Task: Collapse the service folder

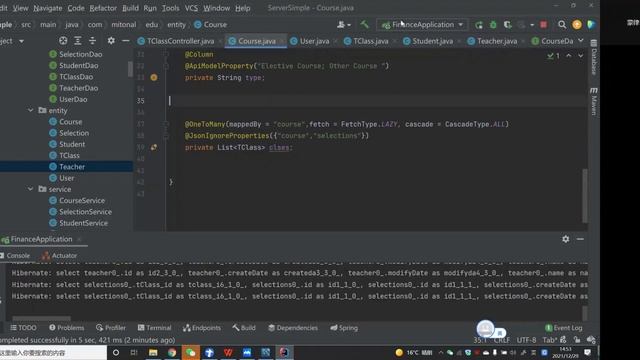Action: point(31,189)
